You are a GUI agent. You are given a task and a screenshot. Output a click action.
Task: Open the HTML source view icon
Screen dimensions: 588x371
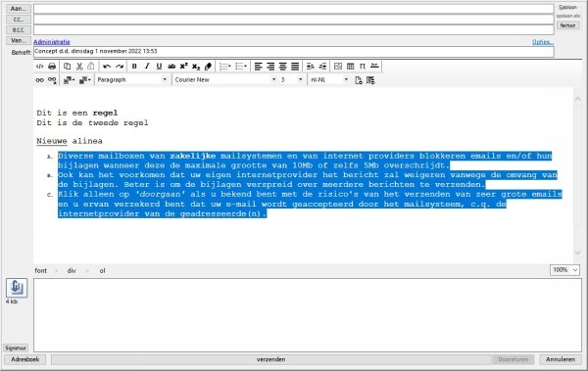tap(39, 67)
